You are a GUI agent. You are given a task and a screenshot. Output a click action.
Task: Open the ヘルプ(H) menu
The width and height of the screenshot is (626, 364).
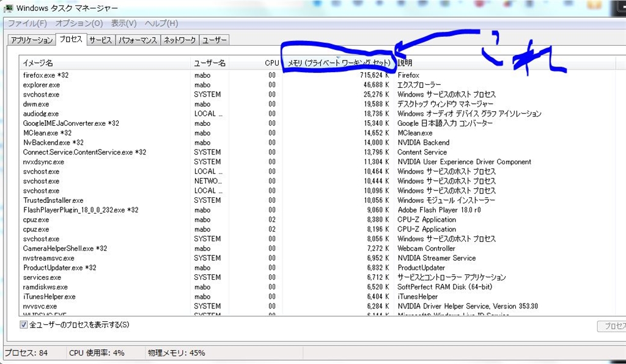pyautogui.click(x=161, y=23)
